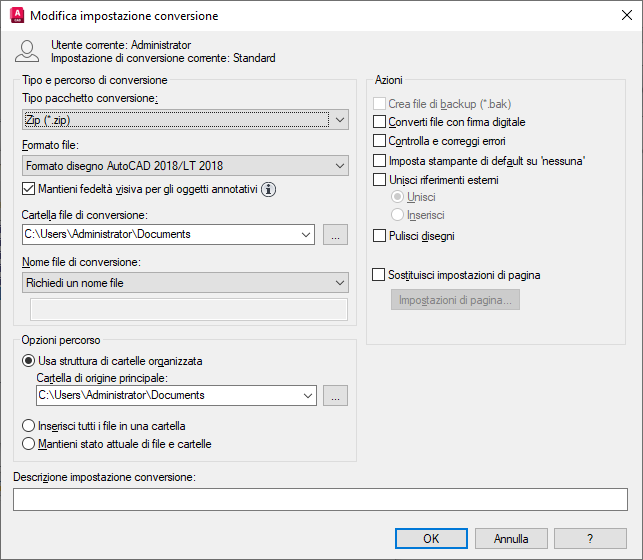Screen dimensions: 643x560
Task: Select Inserisci tutti i file in una cartella
Action: (x=28, y=426)
